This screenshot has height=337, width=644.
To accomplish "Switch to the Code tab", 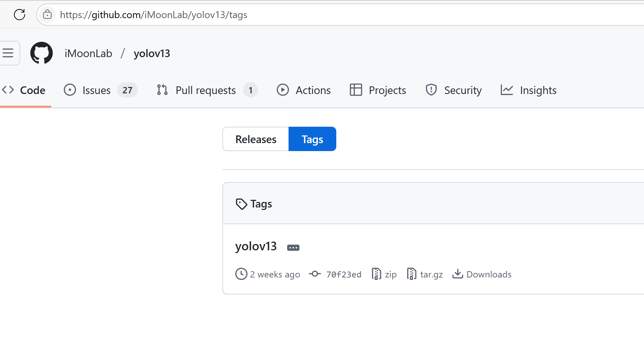I will (x=24, y=90).
